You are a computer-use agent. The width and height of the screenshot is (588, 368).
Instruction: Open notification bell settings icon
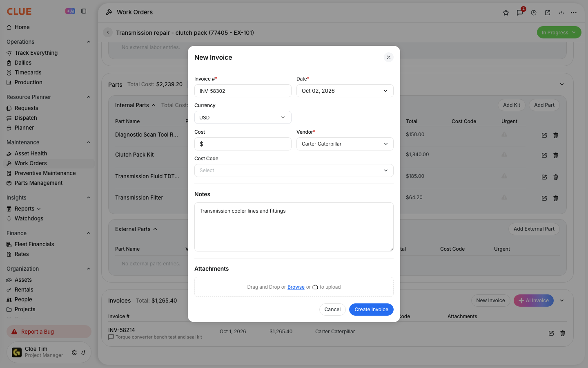pyautogui.click(x=83, y=352)
